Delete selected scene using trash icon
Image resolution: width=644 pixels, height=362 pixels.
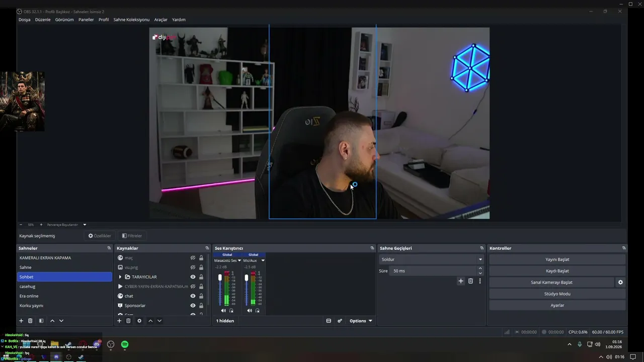point(30,321)
